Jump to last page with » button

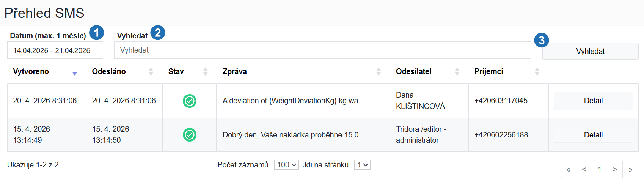point(630,169)
